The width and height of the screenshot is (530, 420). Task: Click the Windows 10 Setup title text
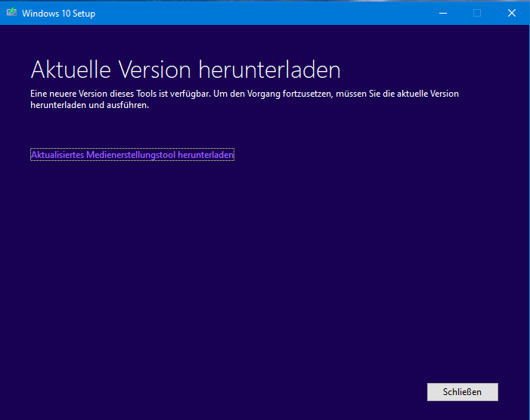pyautogui.click(x=58, y=14)
